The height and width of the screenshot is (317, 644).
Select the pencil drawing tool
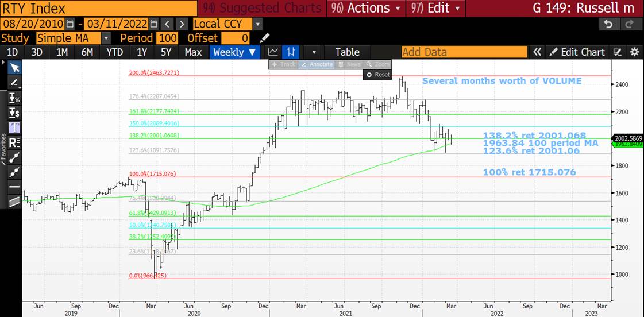(x=15, y=82)
